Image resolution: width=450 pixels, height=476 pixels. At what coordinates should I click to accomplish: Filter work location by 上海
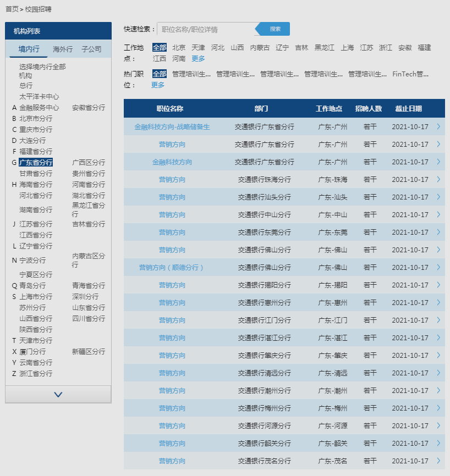(x=347, y=48)
